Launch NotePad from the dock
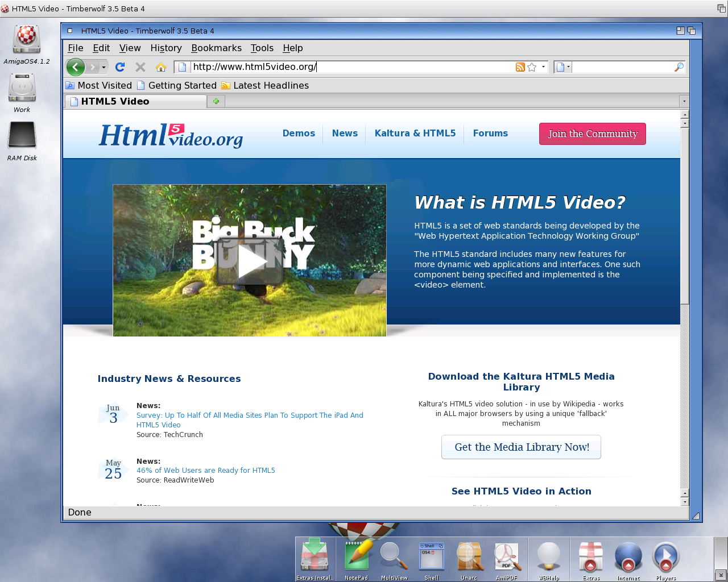Image resolution: width=728 pixels, height=582 pixels. (356, 560)
